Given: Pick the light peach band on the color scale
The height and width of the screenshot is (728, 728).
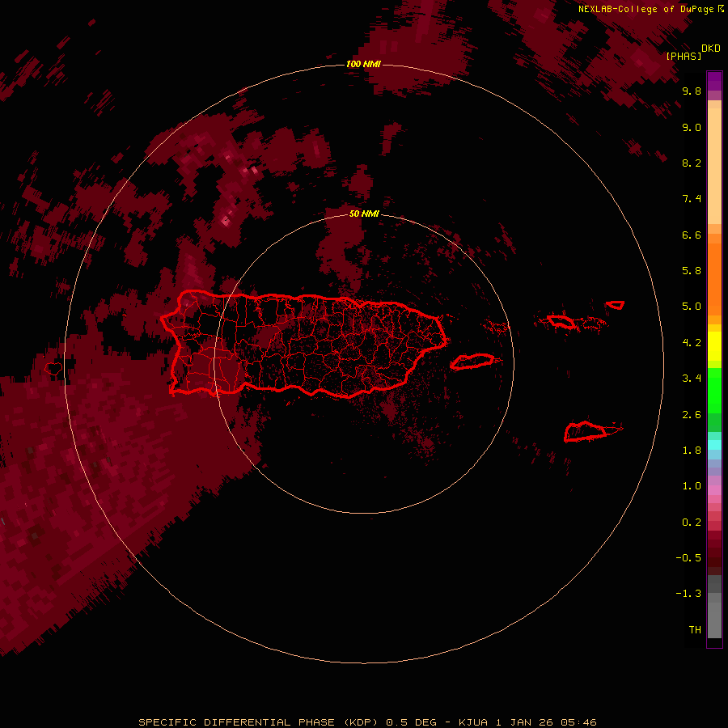Looking at the screenshot, I should (x=714, y=166).
